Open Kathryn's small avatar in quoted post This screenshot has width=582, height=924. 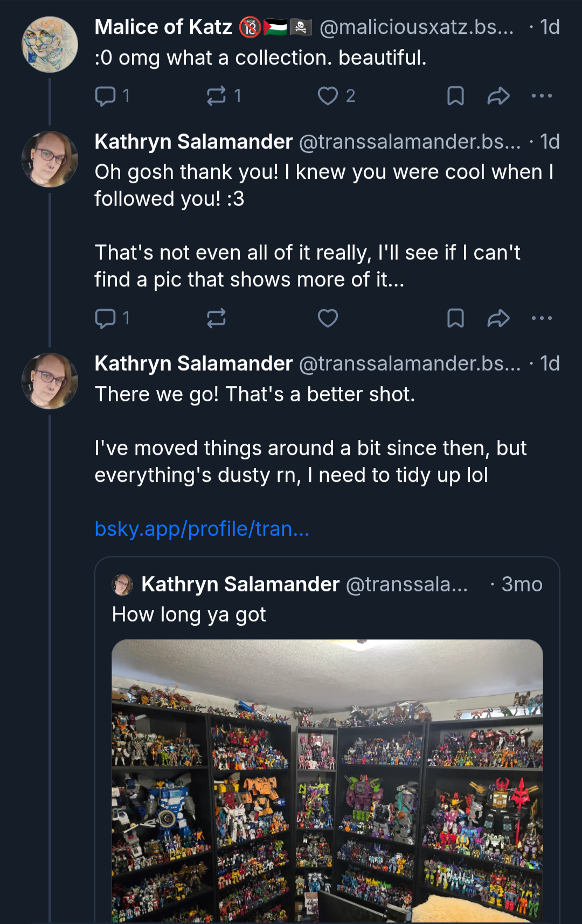[122, 584]
